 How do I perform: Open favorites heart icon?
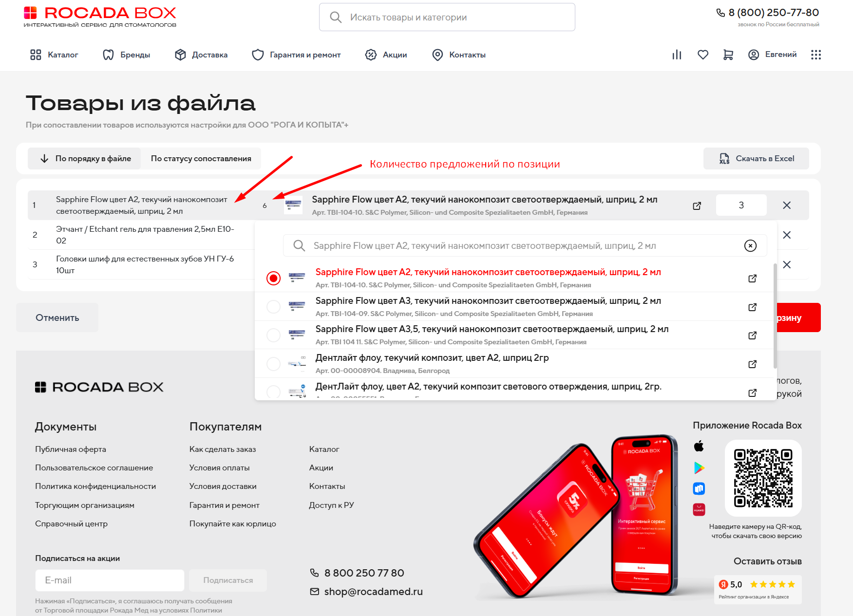(702, 55)
